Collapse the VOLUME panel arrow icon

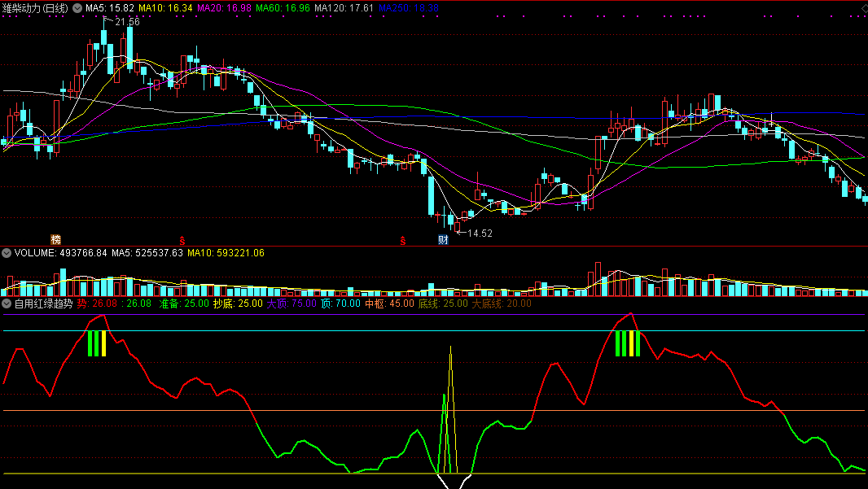(7, 253)
